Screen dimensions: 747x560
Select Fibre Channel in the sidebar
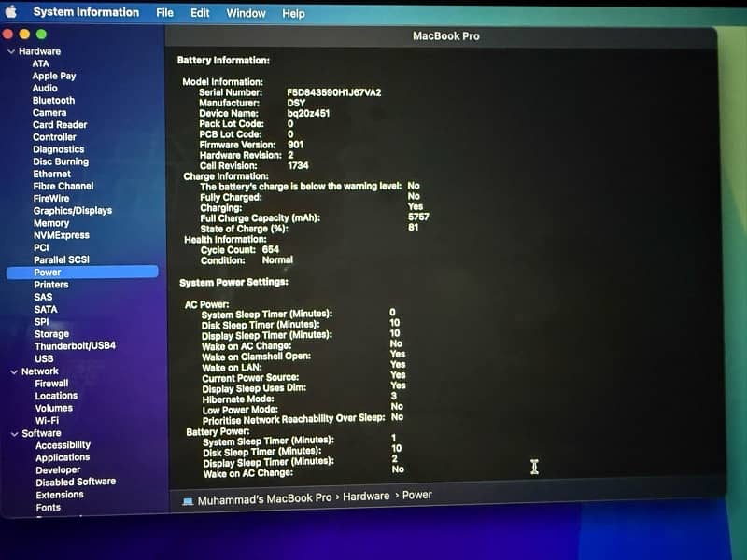click(63, 186)
